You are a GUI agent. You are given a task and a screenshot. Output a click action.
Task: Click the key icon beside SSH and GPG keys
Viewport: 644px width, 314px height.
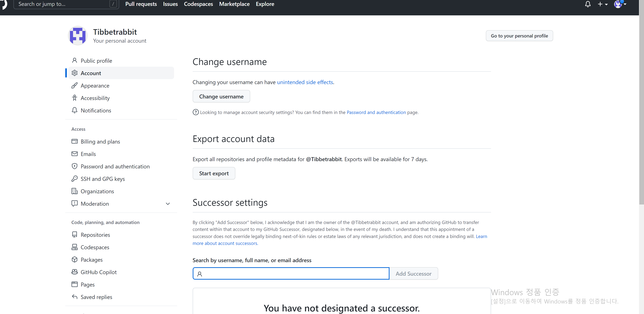[74, 178]
